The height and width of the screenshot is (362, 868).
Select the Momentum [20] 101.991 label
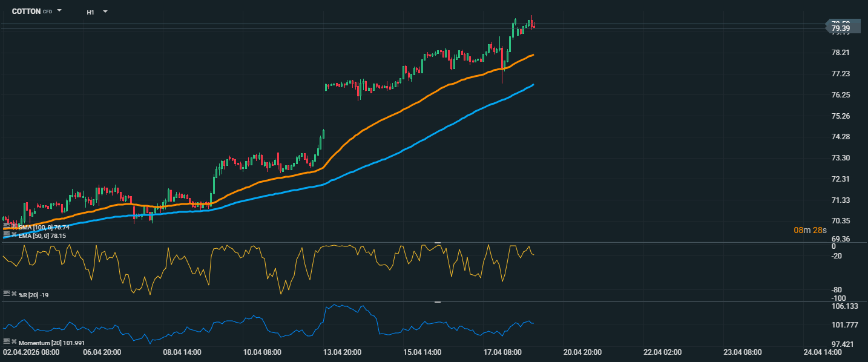click(x=51, y=343)
